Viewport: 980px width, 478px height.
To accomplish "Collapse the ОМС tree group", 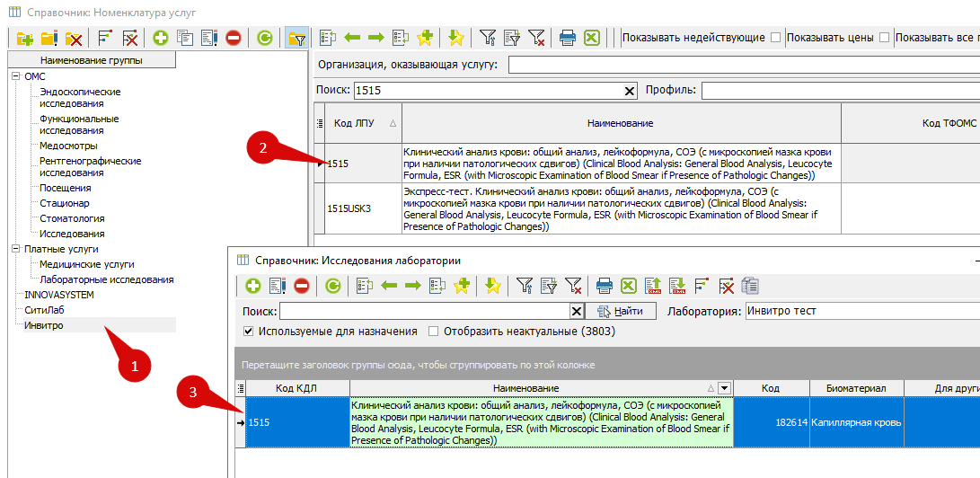I will pyautogui.click(x=15, y=76).
